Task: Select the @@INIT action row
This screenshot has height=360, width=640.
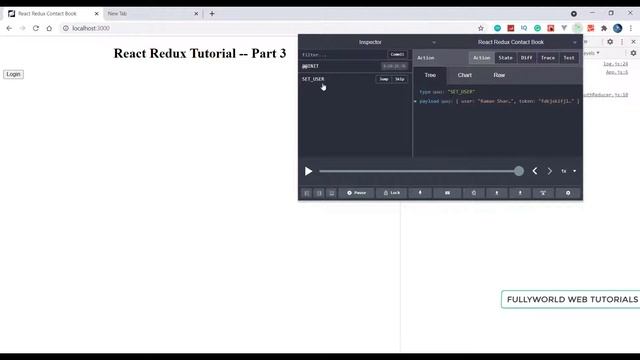Action: pyautogui.click(x=355, y=66)
